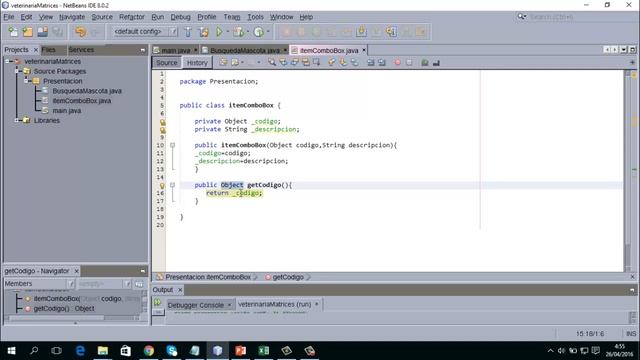Click the red Start Macro Recording icon
The width and height of the screenshot is (640, 360).
(397, 62)
